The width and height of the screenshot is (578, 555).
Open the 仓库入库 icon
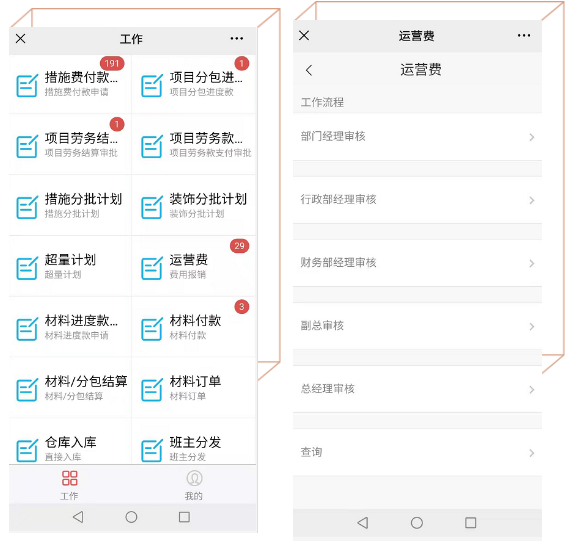27,450
